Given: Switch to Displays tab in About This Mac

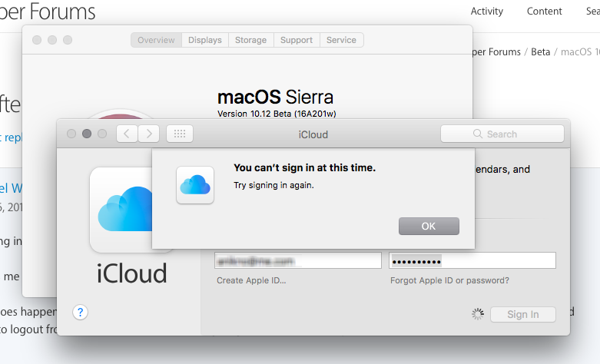Looking at the screenshot, I should tap(205, 40).
